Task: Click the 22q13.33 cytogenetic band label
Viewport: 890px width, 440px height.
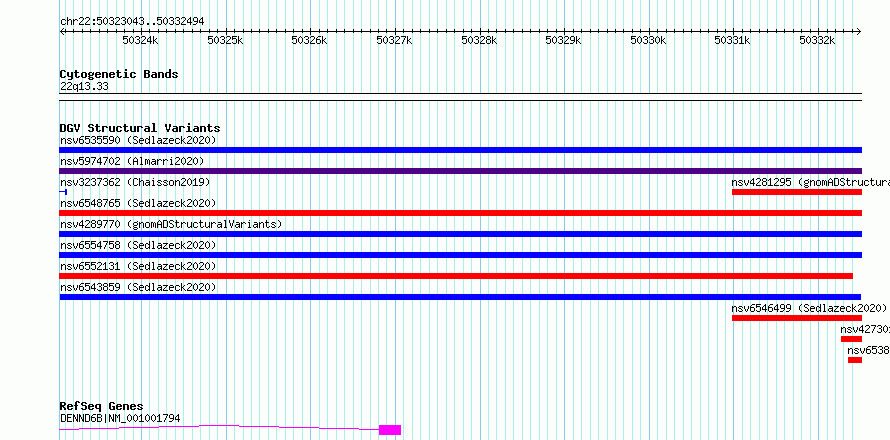Action: pos(84,87)
